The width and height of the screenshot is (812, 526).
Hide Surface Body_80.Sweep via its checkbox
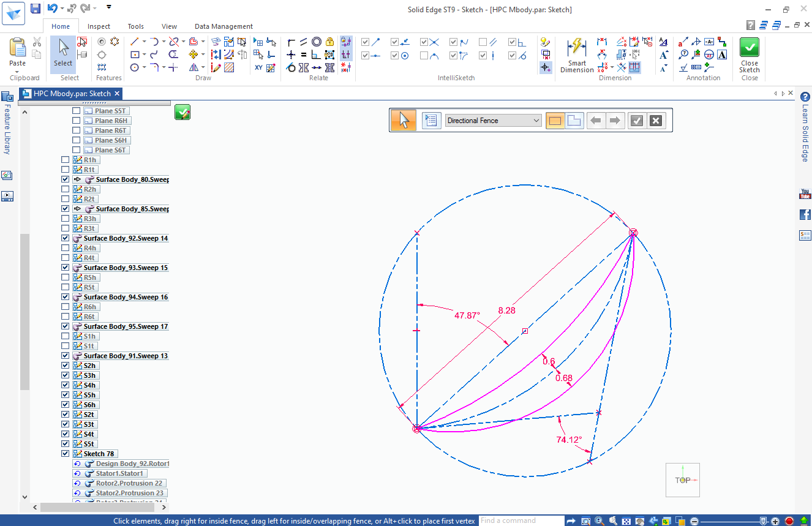coord(65,179)
